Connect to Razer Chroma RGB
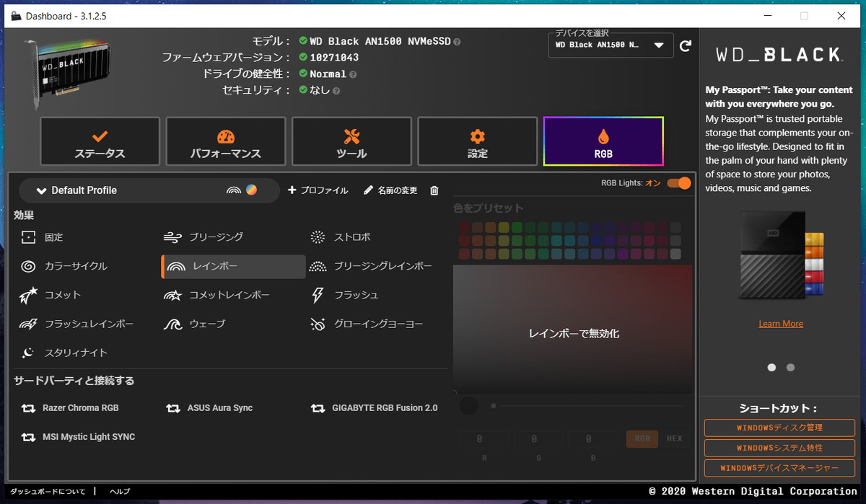Viewport: 866px width, 504px height. 71,408
